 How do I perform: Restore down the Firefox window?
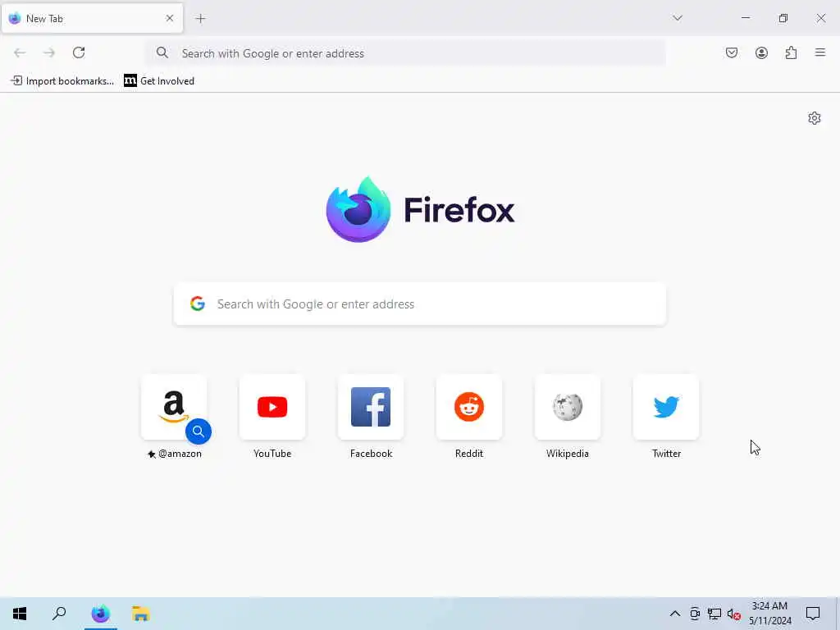coord(783,18)
